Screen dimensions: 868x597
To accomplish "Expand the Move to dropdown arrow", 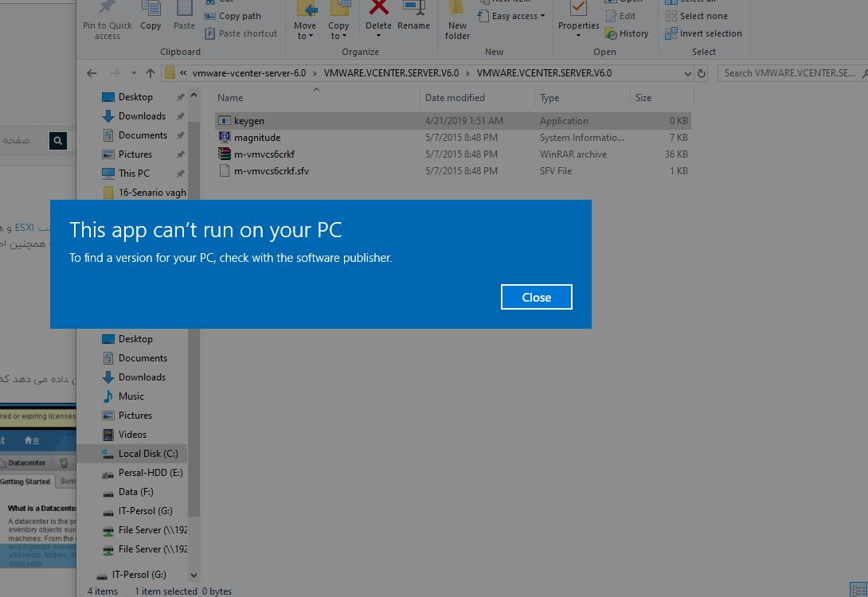I will tap(305, 36).
